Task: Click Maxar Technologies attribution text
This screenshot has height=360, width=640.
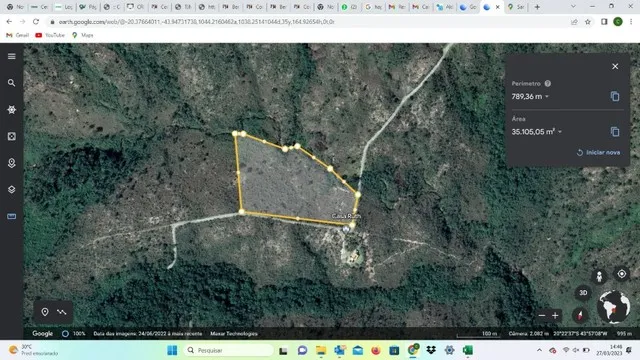Action: [234, 333]
